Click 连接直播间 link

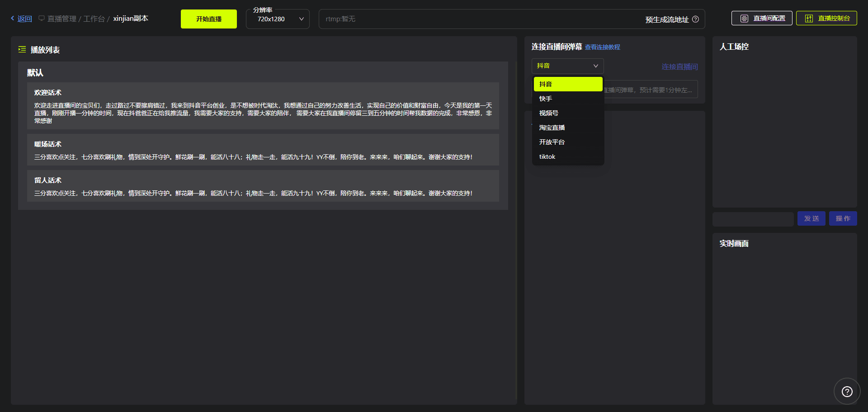coord(680,66)
